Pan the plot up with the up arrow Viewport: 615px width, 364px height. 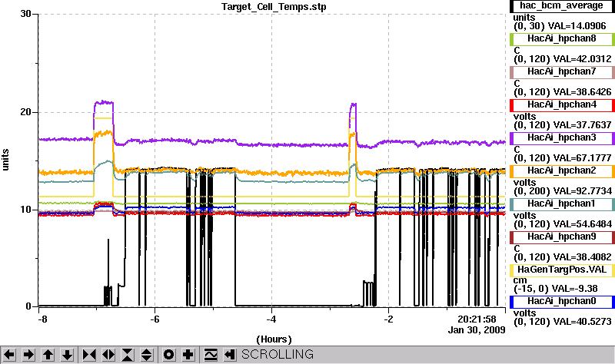click(x=48, y=355)
